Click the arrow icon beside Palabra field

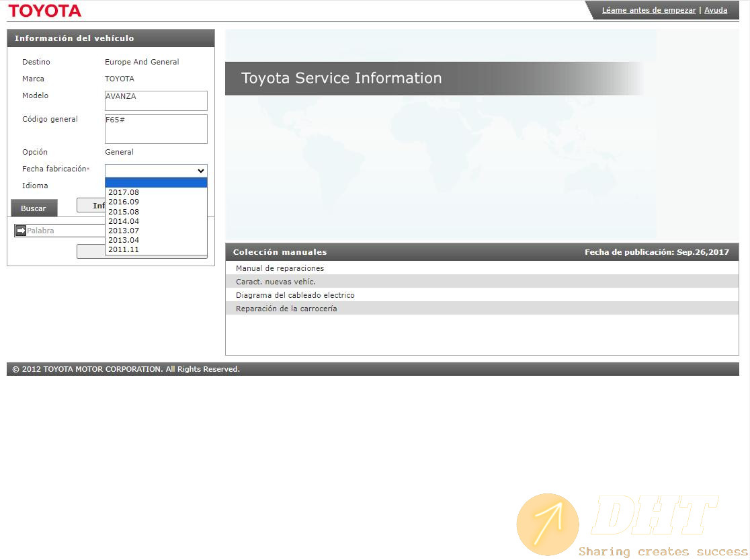tap(21, 231)
